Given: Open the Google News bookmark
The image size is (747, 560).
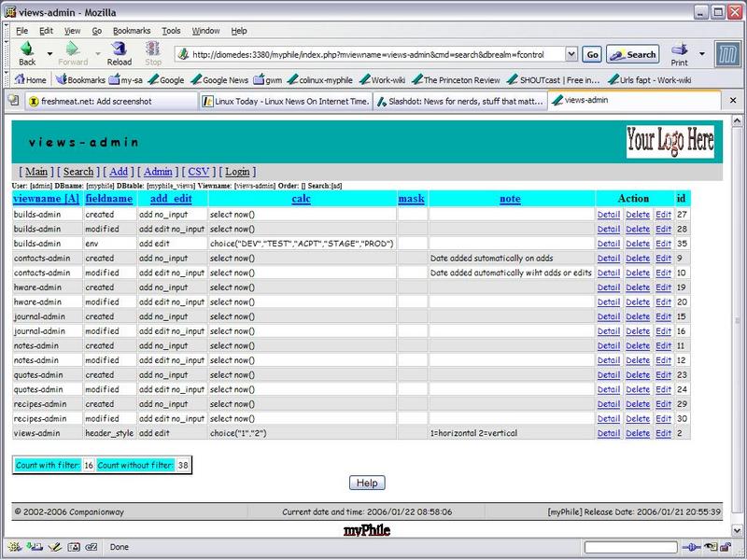Looking at the screenshot, I should [219, 79].
